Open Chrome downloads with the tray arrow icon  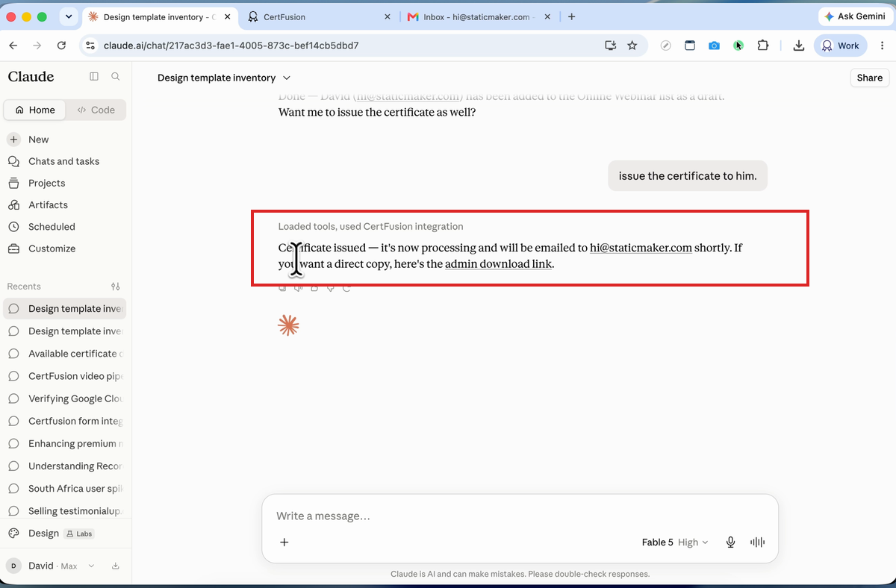[x=798, y=46]
